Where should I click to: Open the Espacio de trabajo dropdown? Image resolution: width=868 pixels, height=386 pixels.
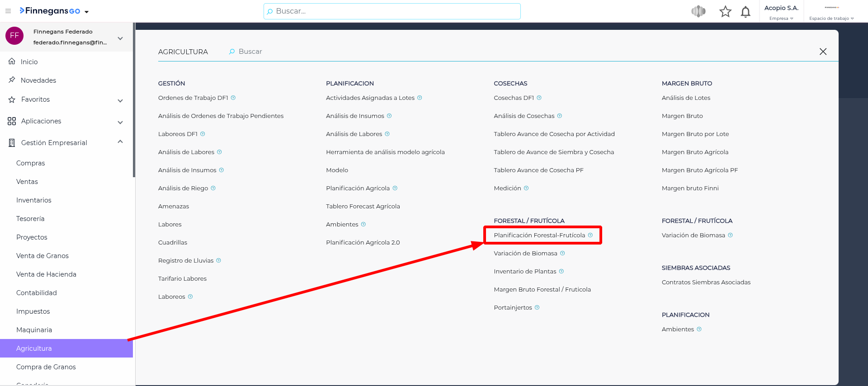click(831, 18)
